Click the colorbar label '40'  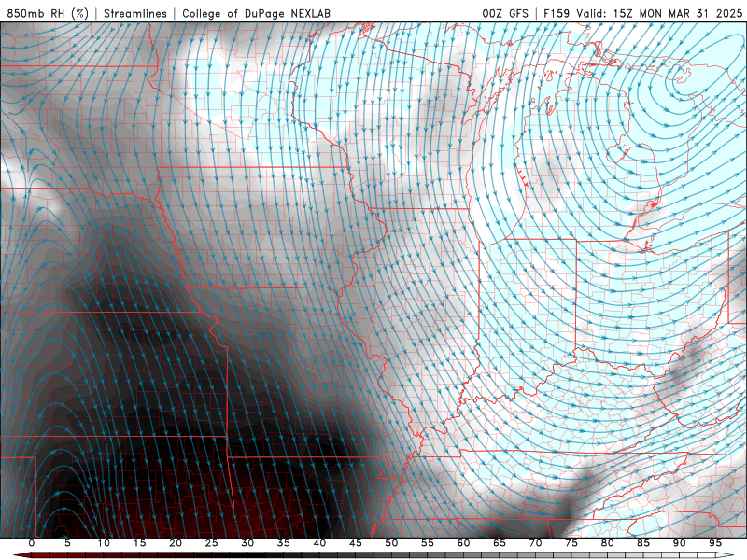[x=319, y=543]
